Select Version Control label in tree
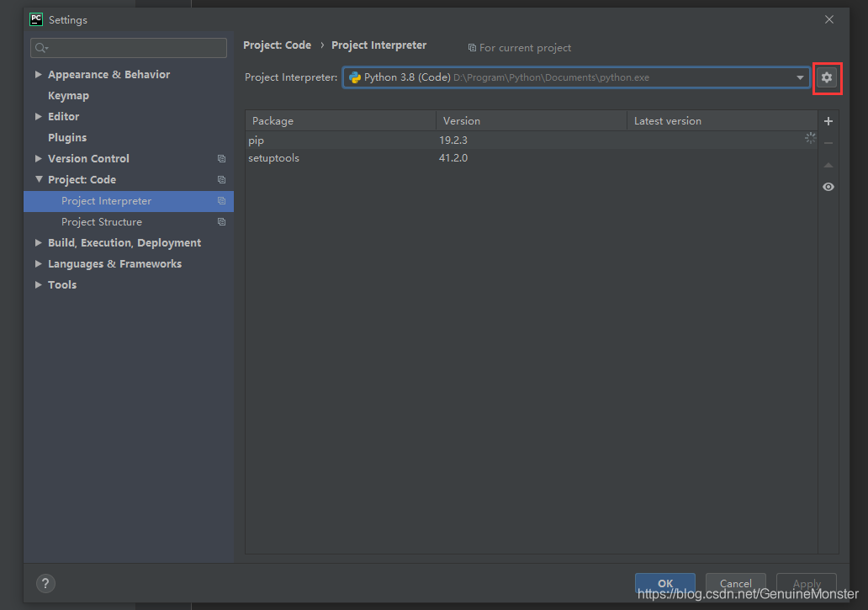This screenshot has height=610, width=868. (x=88, y=159)
